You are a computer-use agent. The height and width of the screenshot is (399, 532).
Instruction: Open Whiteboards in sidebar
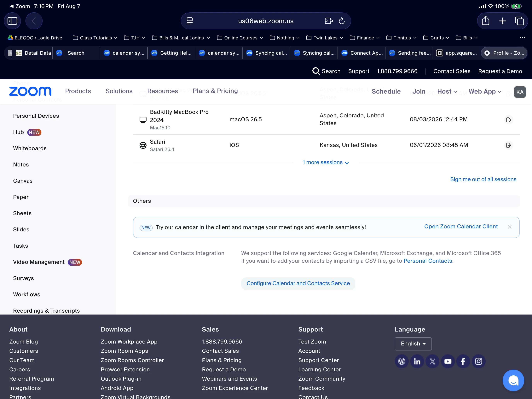coord(30,148)
